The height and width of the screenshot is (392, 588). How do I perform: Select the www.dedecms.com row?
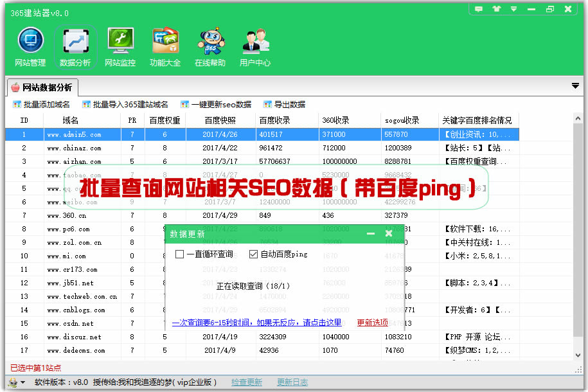(74, 350)
